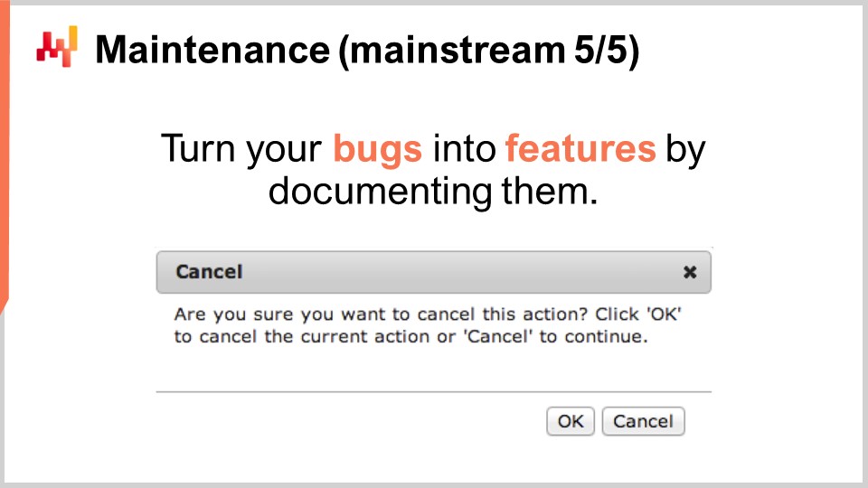The width and height of the screenshot is (868, 488).
Task: Click the word "Turn" in the headline
Action: [x=198, y=148]
